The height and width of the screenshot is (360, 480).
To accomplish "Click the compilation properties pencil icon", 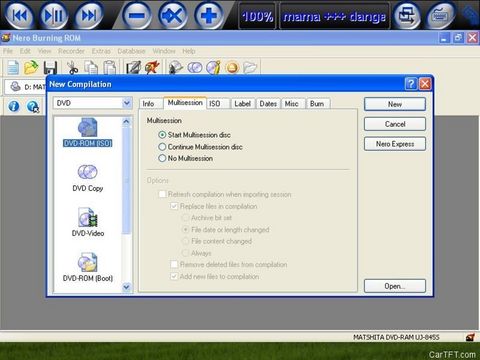I will click(x=133, y=68).
